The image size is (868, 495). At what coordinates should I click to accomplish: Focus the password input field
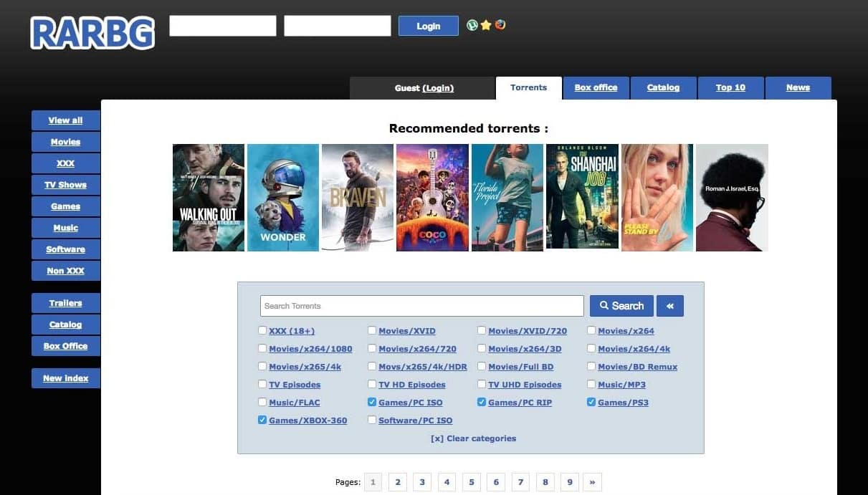coord(338,26)
